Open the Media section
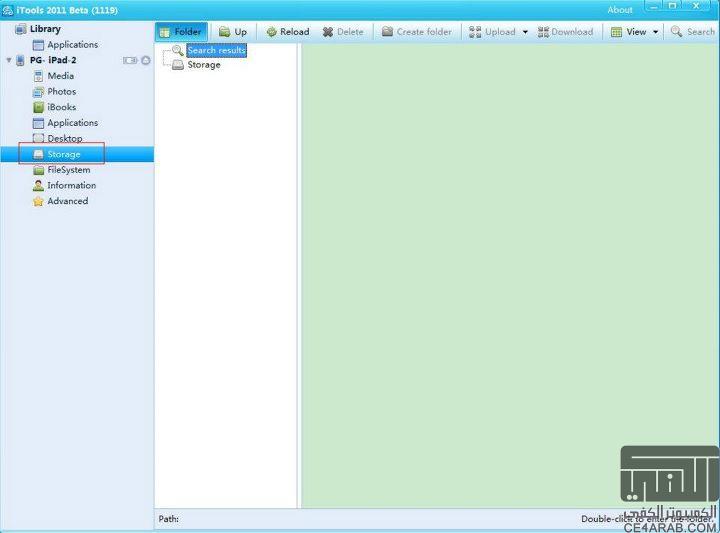Screen dimensions: 720x533 click(x=61, y=76)
